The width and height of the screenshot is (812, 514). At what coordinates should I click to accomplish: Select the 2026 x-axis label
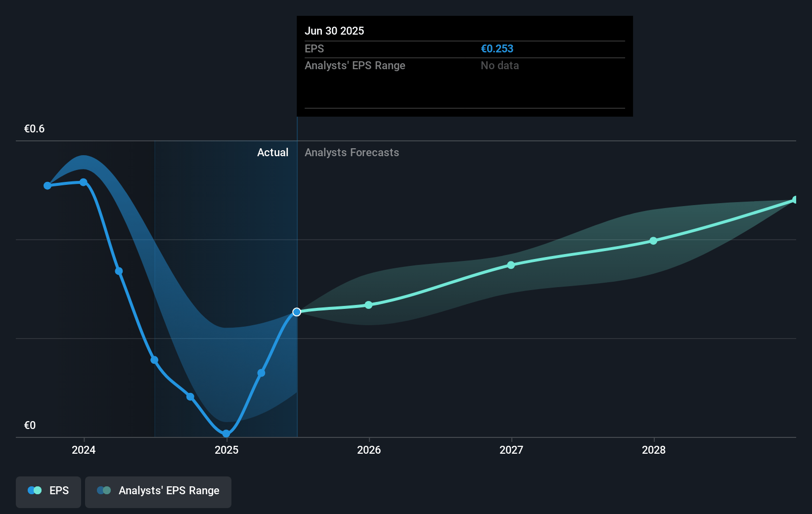(369, 450)
